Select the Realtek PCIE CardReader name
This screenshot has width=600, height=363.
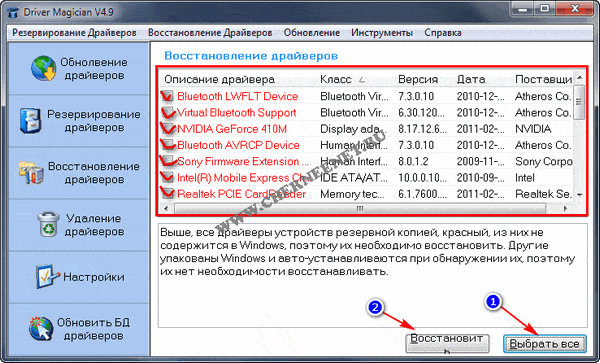point(241,194)
